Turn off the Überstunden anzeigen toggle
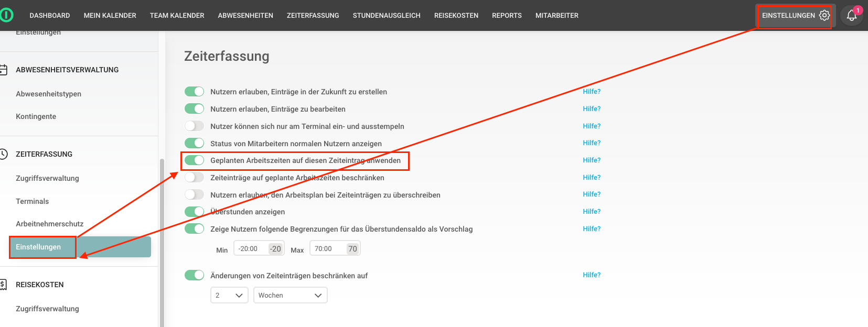This screenshot has width=868, height=327. click(194, 212)
